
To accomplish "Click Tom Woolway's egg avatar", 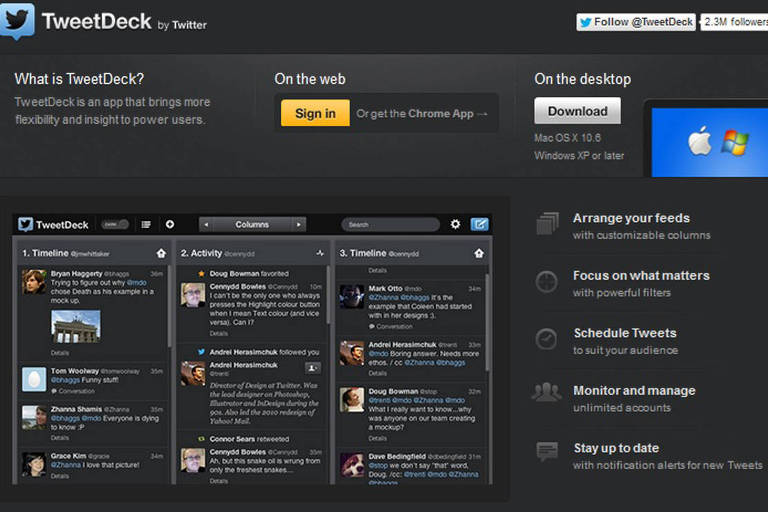I will [34, 379].
